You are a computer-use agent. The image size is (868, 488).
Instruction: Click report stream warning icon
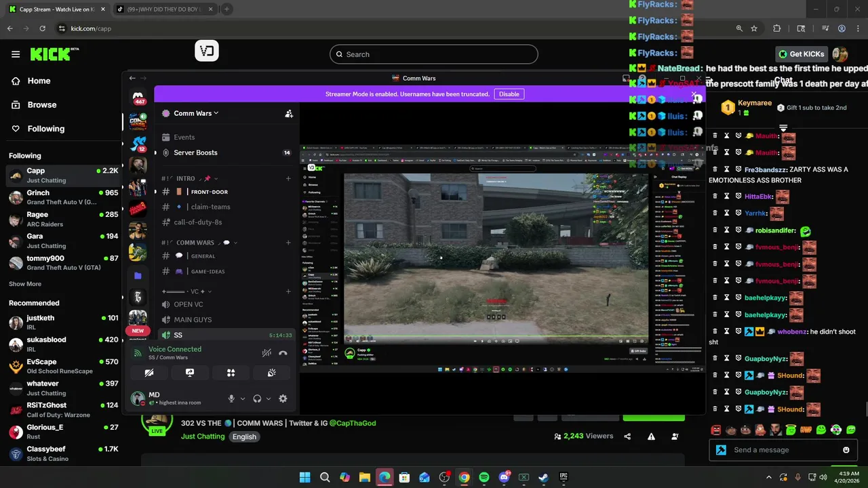pyautogui.click(x=651, y=436)
